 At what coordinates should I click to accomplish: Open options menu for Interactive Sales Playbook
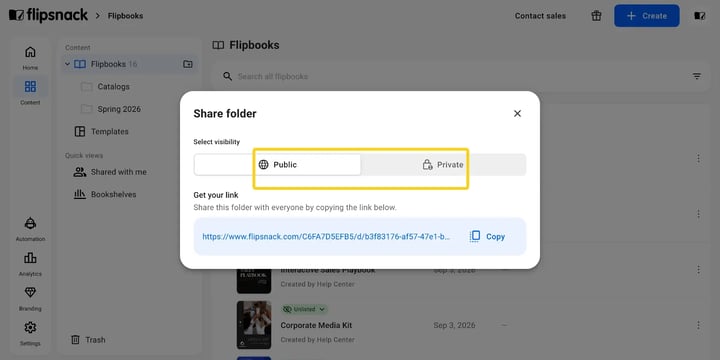(x=698, y=270)
